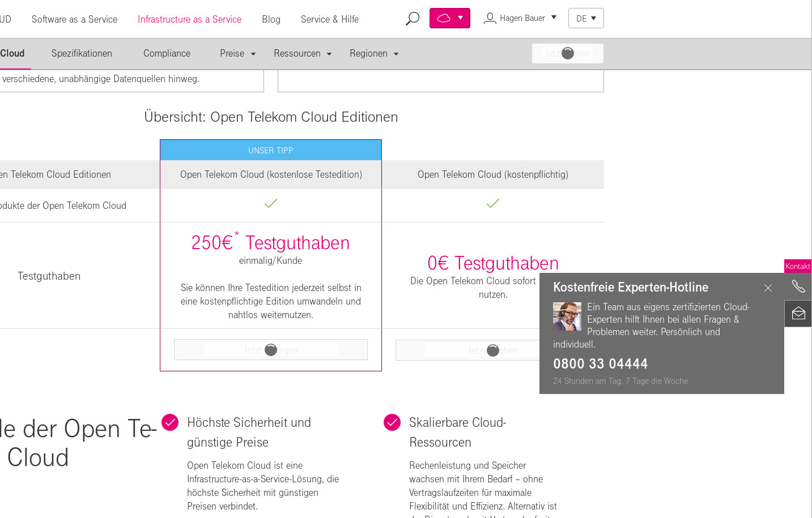Expand the Preise dropdown
The width and height of the screenshot is (812, 518).
237,53
